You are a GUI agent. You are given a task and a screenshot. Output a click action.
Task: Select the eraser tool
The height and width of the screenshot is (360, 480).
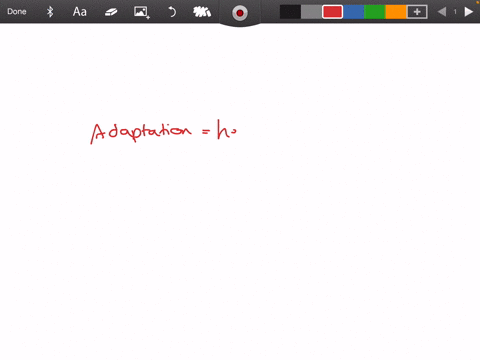pyautogui.click(x=111, y=12)
